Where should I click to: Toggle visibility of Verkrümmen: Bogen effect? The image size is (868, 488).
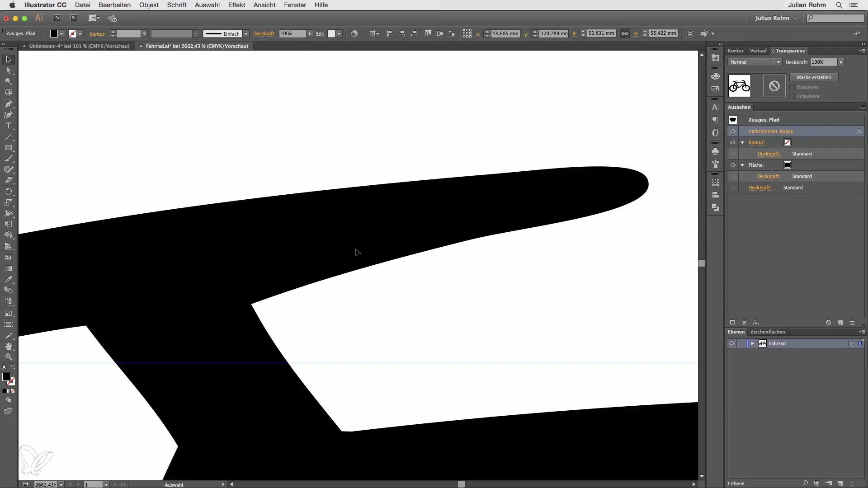[733, 131]
